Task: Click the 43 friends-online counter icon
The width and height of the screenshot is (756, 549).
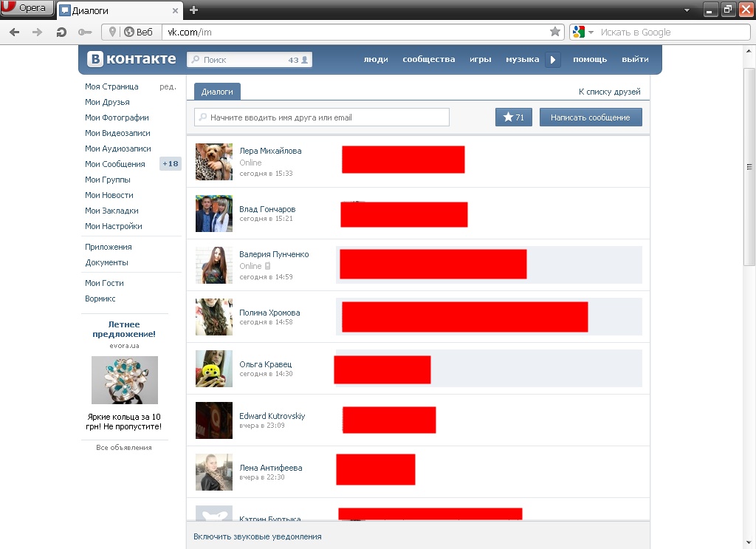Action: pos(298,60)
